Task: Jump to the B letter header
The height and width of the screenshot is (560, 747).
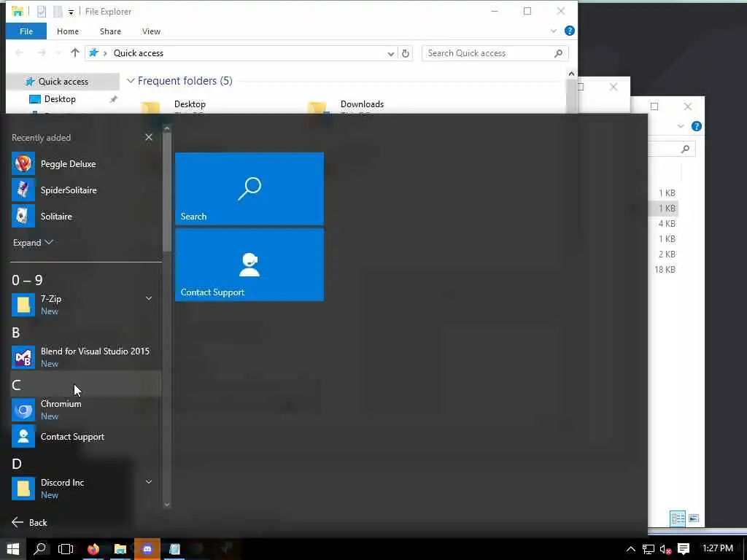Action: 16,332
